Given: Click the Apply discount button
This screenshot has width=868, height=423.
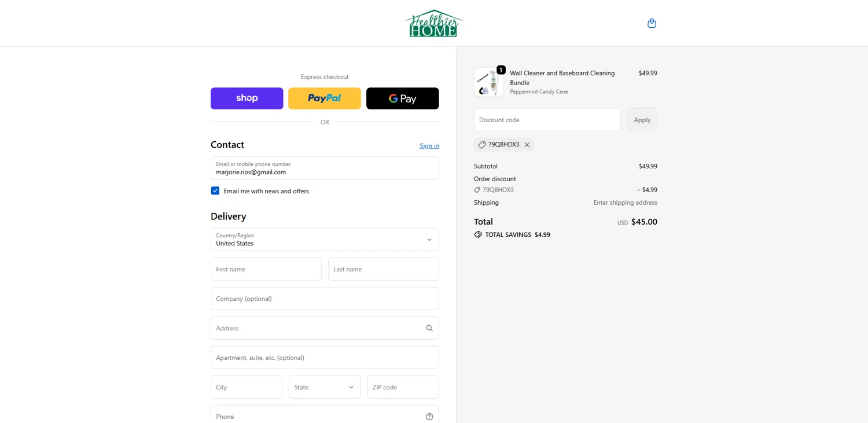Looking at the screenshot, I should pyautogui.click(x=642, y=120).
